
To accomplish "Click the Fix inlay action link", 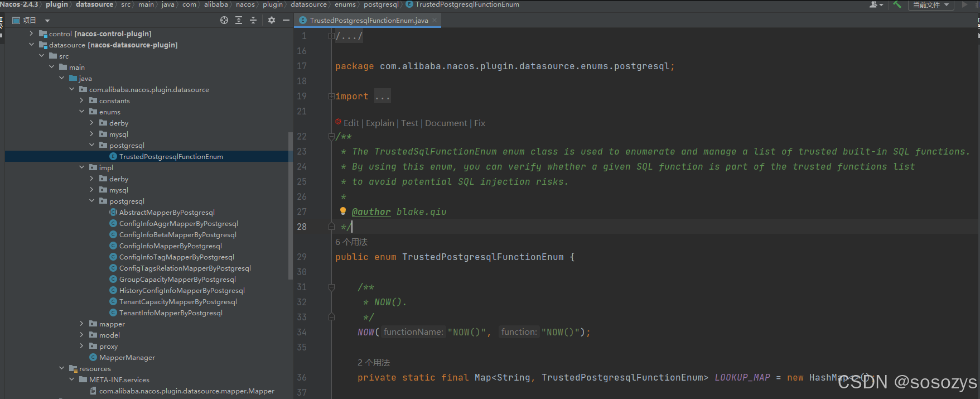I will click(480, 123).
